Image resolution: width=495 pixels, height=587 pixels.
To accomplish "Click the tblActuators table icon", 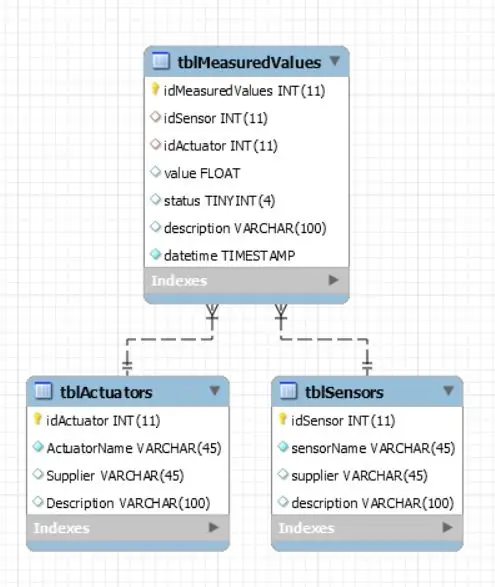I will pyautogui.click(x=43, y=391).
